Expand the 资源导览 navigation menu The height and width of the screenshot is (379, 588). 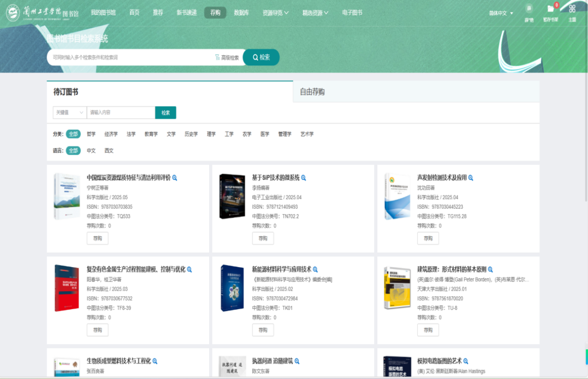275,13
